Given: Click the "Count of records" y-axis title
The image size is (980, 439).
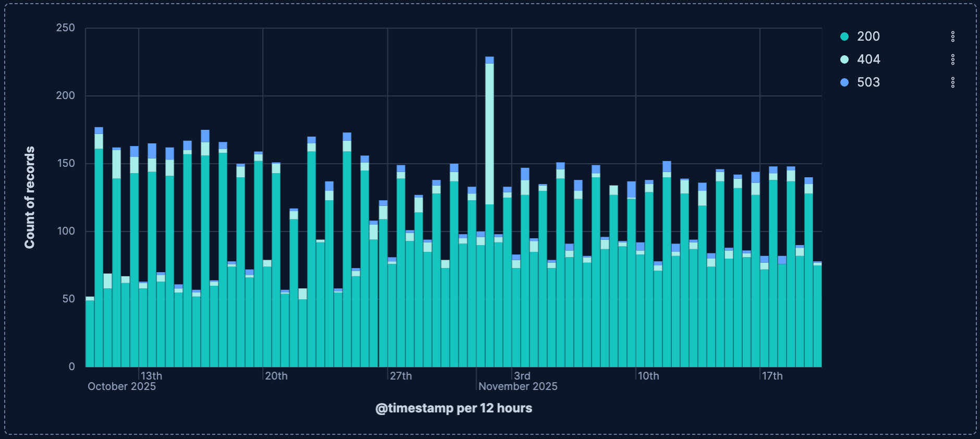Looking at the screenshot, I should pos(30,197).
